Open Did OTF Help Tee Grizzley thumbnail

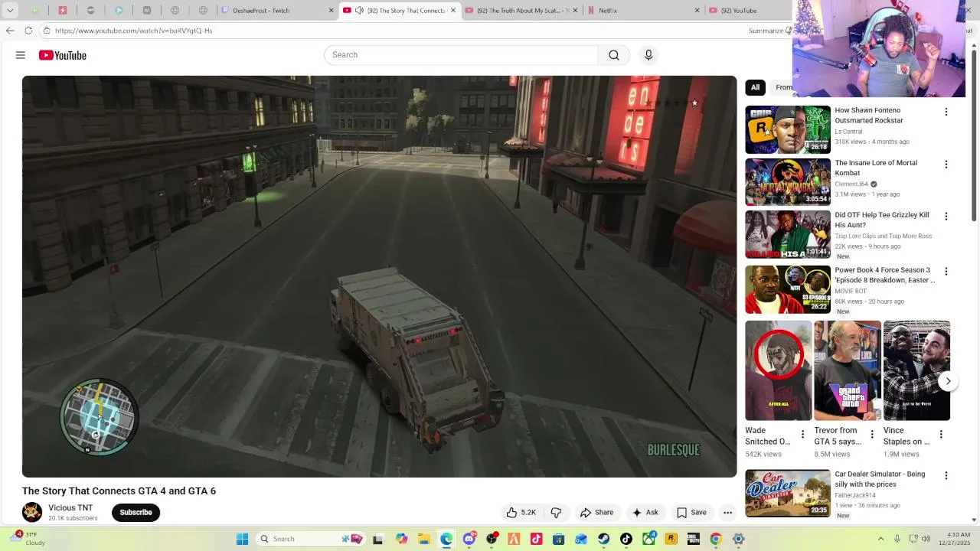click(x=788, y=235)
